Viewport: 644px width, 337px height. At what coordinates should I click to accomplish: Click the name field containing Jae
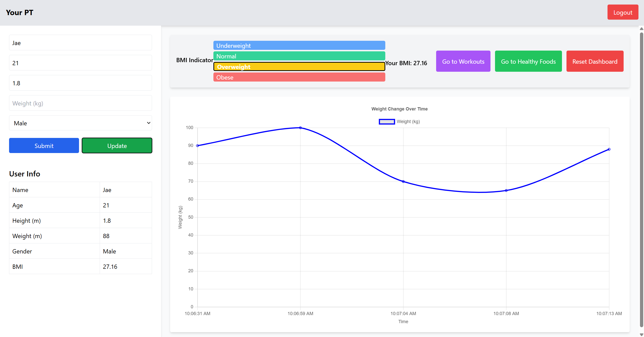point(80,43)
